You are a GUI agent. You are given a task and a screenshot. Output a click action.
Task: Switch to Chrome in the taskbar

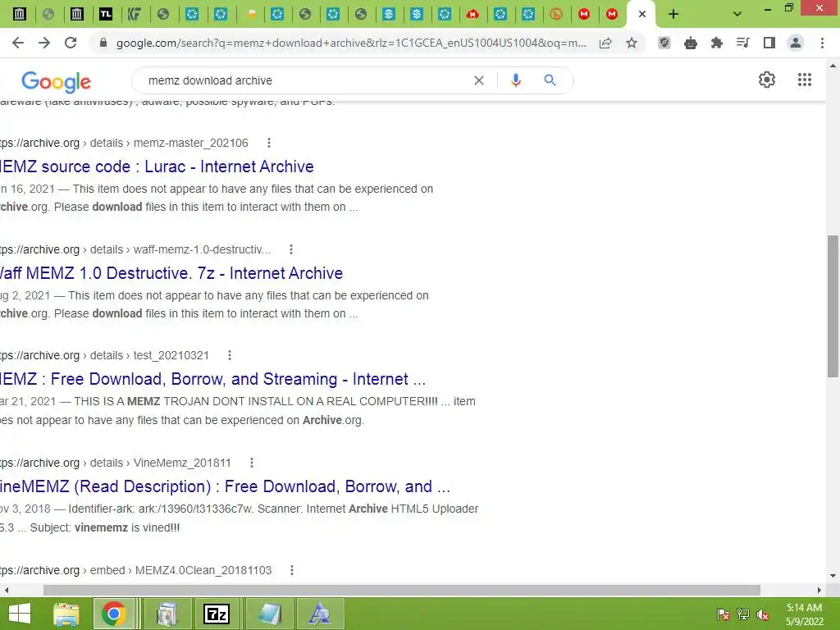(113, 614)
